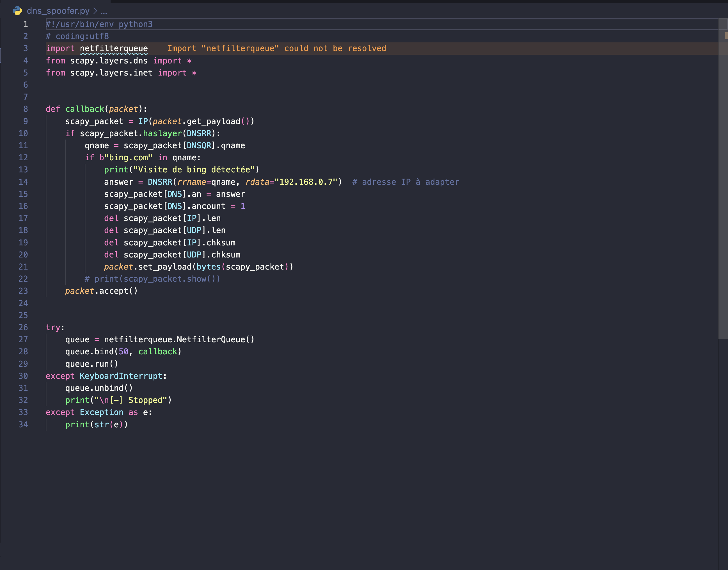Click 'haslayer' method on line 10
The height and width of the screenshot is (570, 728).
(162, 133)
